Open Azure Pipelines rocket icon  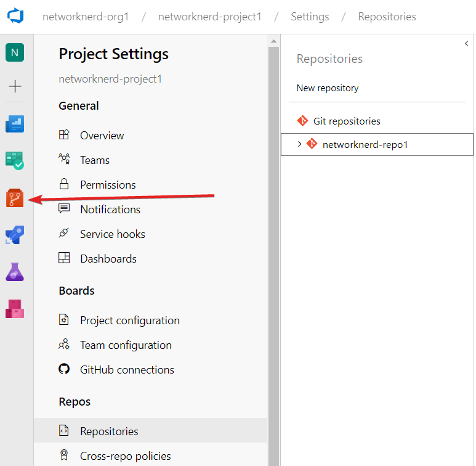pos(15,235)
